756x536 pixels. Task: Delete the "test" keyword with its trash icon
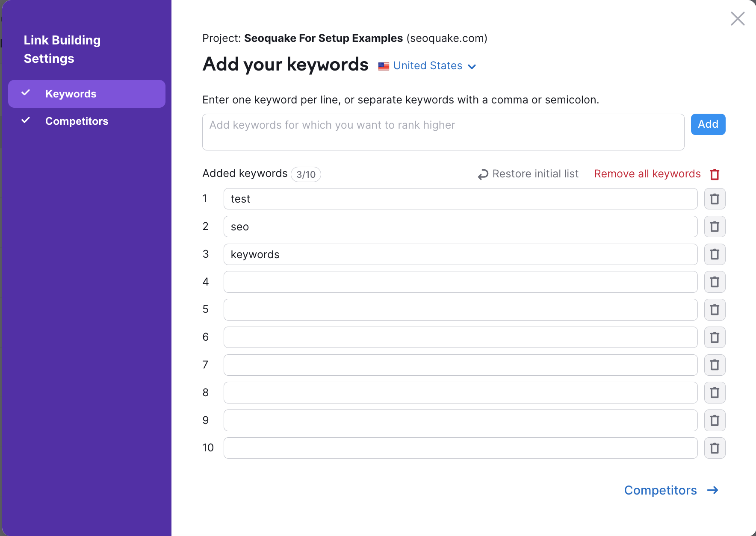[715, 199]
